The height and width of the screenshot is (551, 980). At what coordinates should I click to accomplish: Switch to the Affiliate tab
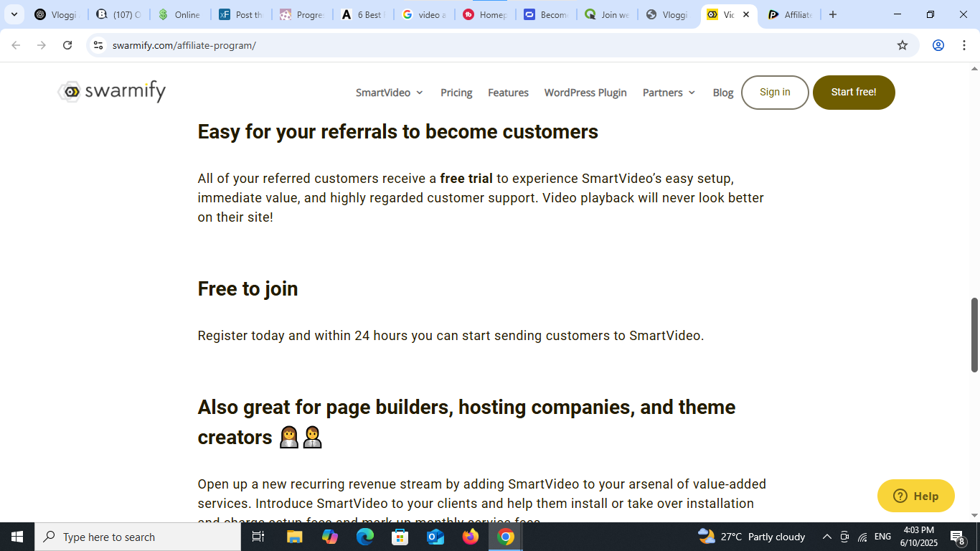[x=791, y=14]
